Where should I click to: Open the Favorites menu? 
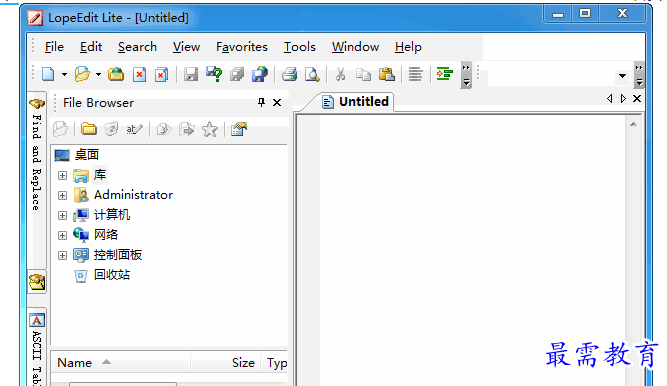[242, 47]
